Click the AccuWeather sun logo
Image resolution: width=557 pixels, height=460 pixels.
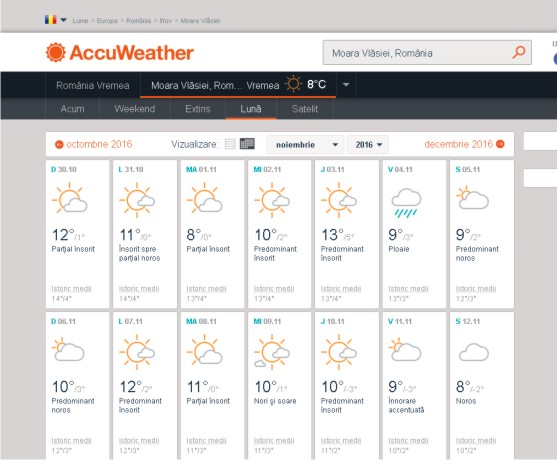tap(55, 53)
